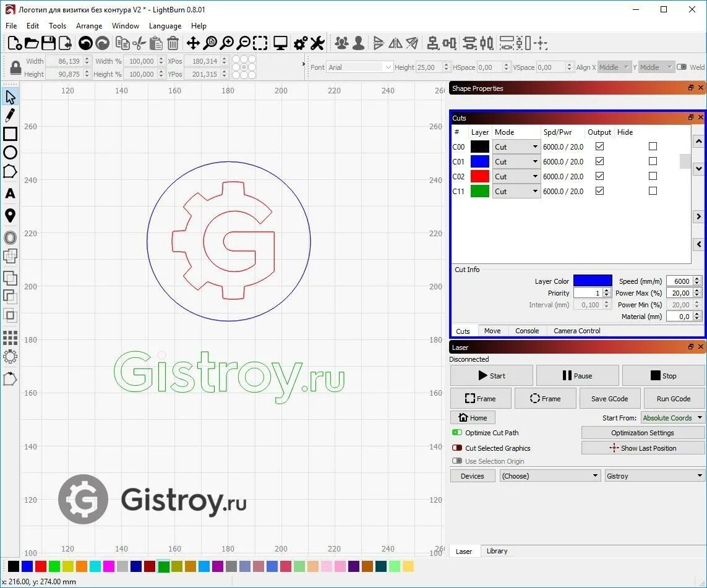Click the Cut scissors icon
The width and height of the screenshot is (707, 588).
pyautogui.click(x=139, y=43)
